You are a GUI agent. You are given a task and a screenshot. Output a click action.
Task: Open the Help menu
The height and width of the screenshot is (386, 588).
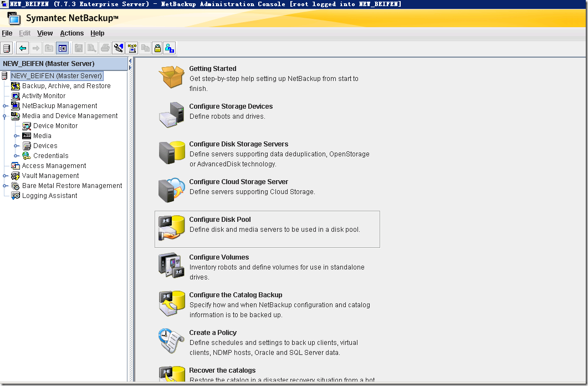[x=98, y=33]
